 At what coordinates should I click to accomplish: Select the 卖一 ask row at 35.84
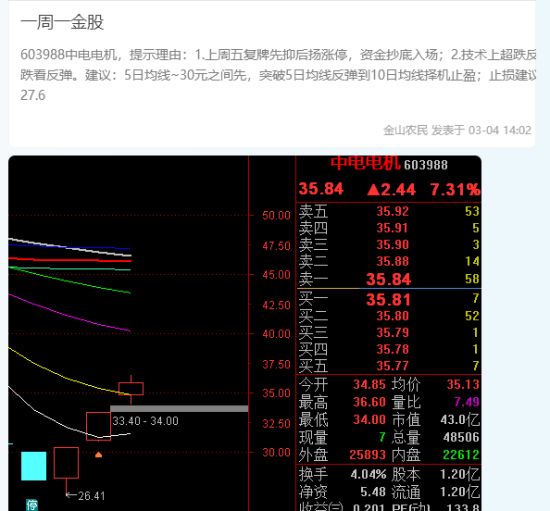click(x=389, y=280)
